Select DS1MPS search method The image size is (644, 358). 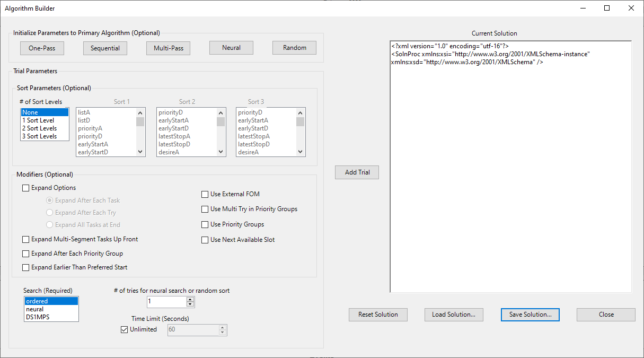pos(37,317)
